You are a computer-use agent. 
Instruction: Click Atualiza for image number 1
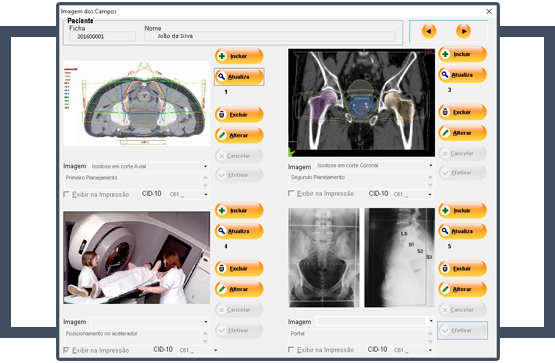(x=239, y=77)
